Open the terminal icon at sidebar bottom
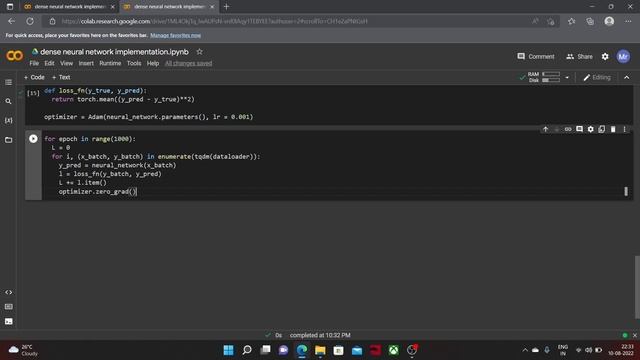Viewport: 640px width, 360px height. coord(9,321)
